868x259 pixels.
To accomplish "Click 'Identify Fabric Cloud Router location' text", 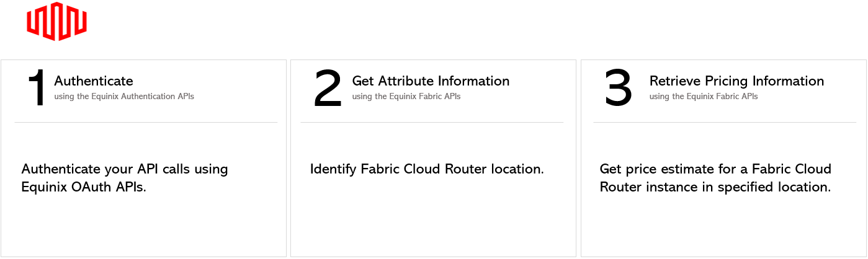I will (x=427, y=169).
